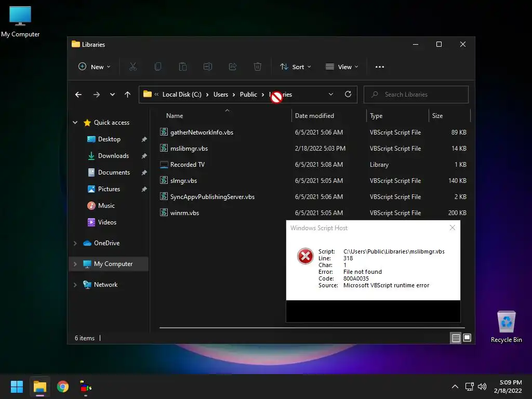This screenshot has width=532, height=399.
Task: Click the volume speaker icon
Action: (482, 387)
